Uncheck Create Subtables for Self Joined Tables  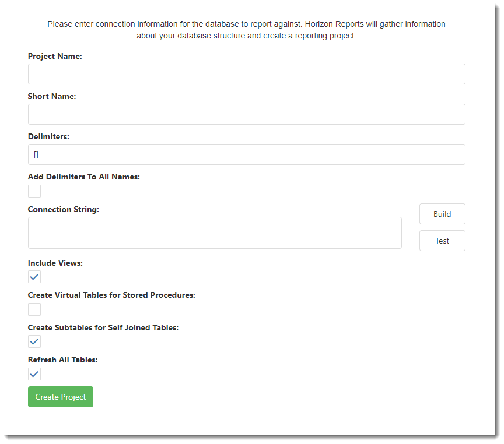(x=34, y=341)
